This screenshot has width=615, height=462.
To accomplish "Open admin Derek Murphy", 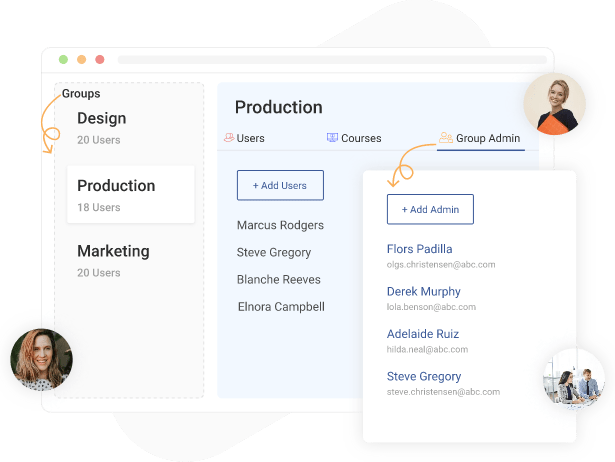I will tap(423, 291).
